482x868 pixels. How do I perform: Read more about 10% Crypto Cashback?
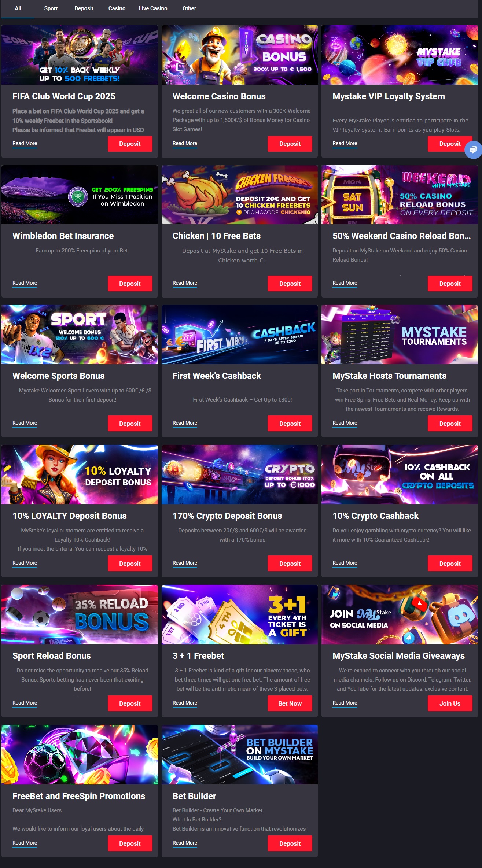pyautogui.click(x=345, y=563)
